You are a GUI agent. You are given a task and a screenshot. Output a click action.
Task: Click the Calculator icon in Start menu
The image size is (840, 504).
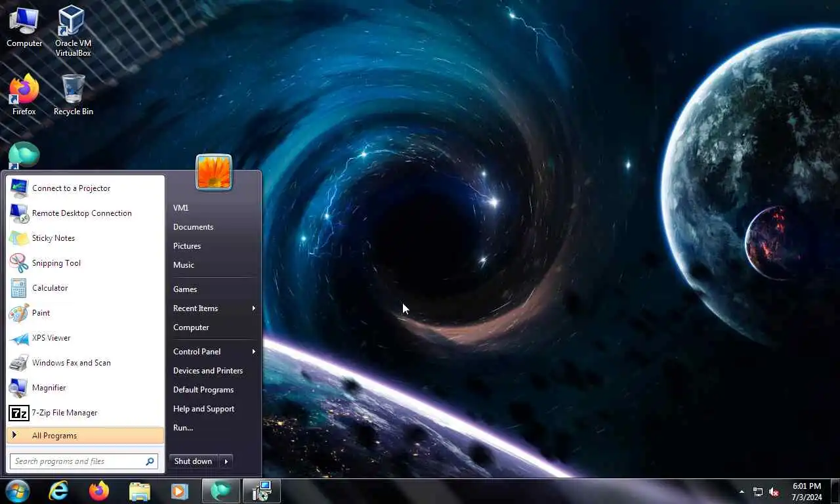tap(18, 288)
